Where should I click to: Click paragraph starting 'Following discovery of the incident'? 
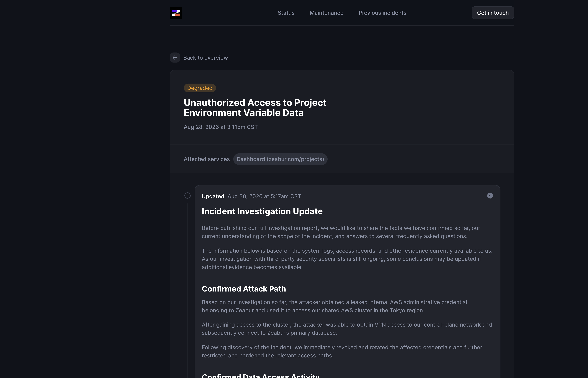342,351
